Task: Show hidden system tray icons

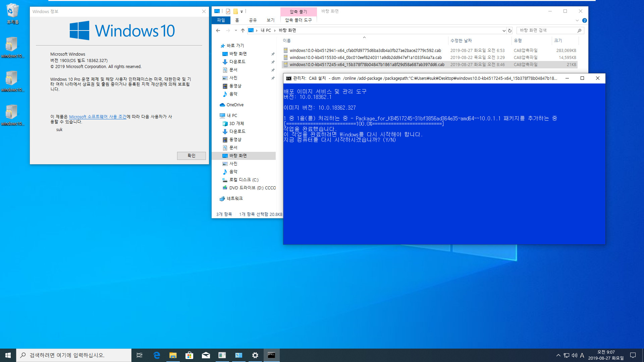Action: point(558,355)
